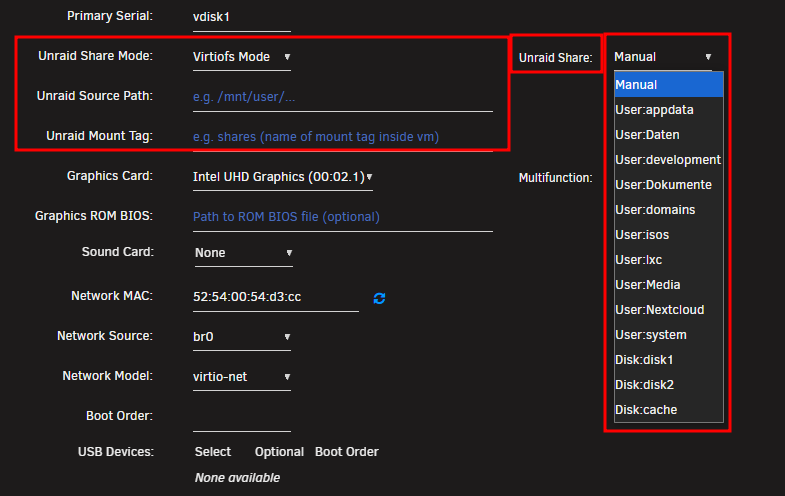Select User:Media share option
The image size is (785, 496).
pos(668,285)
